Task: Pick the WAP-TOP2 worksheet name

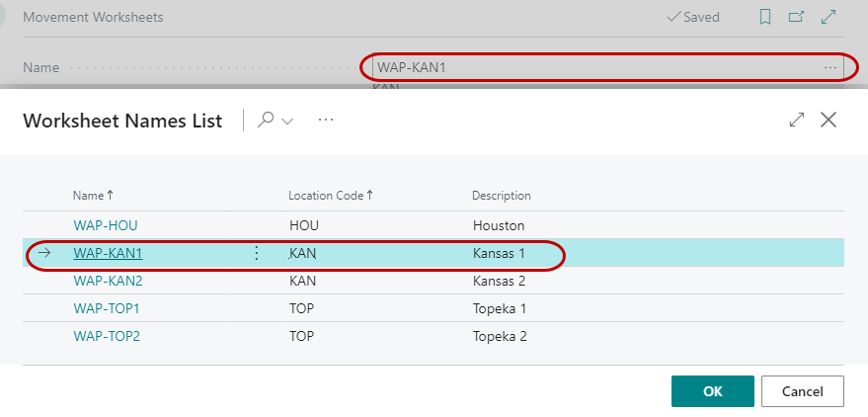Action: (107, 336)
